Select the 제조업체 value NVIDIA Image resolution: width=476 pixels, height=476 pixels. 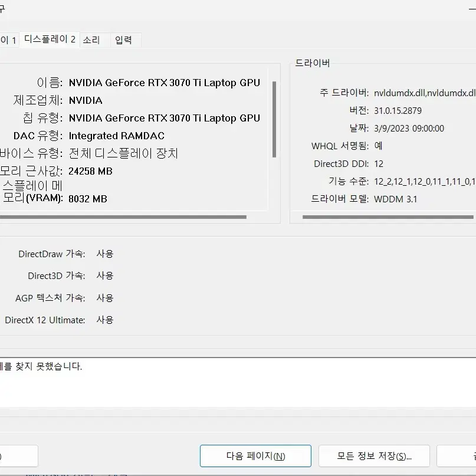86,100
